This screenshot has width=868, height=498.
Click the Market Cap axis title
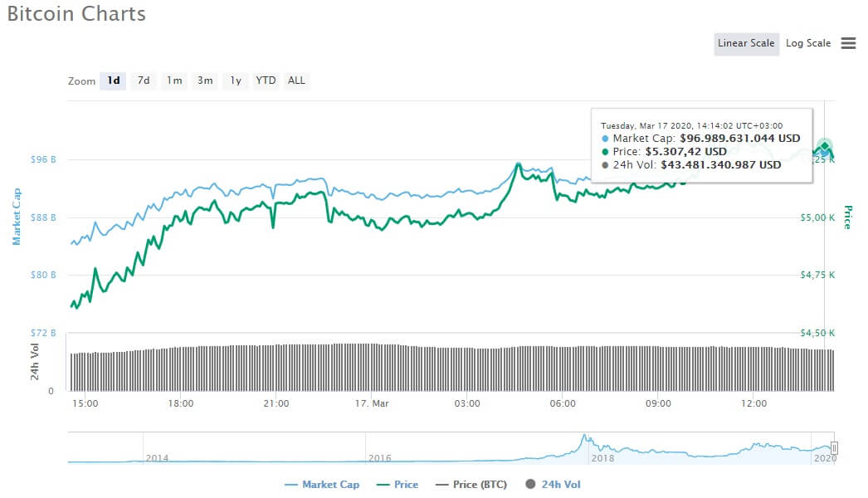pos(17,217)
